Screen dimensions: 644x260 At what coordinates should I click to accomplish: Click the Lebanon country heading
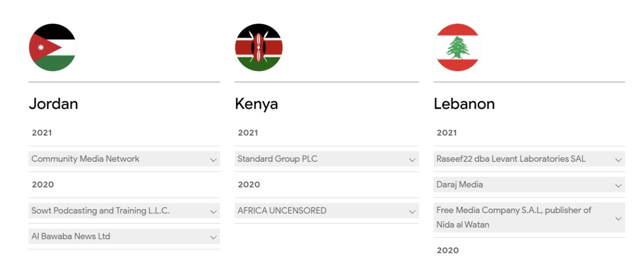pyautogui.click(x=464, y=104)
